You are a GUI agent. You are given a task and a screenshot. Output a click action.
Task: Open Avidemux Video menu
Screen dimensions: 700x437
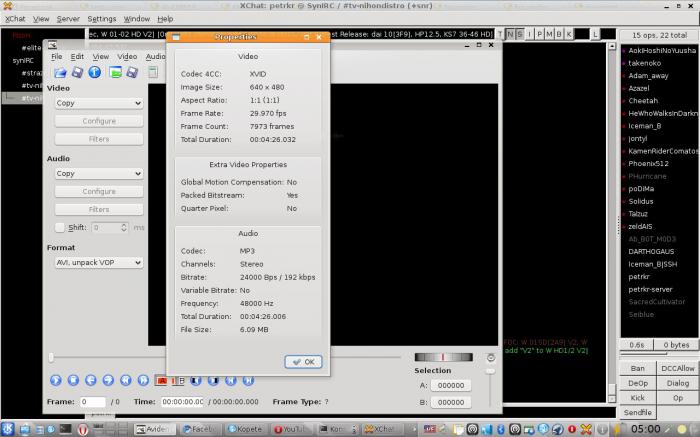click(127, 57)
